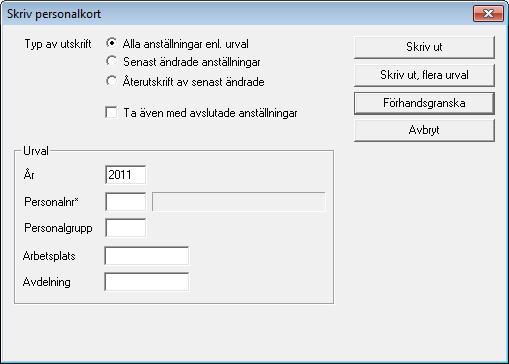
Task: Cancel the dialog with Avbryt
Action: 424,130
